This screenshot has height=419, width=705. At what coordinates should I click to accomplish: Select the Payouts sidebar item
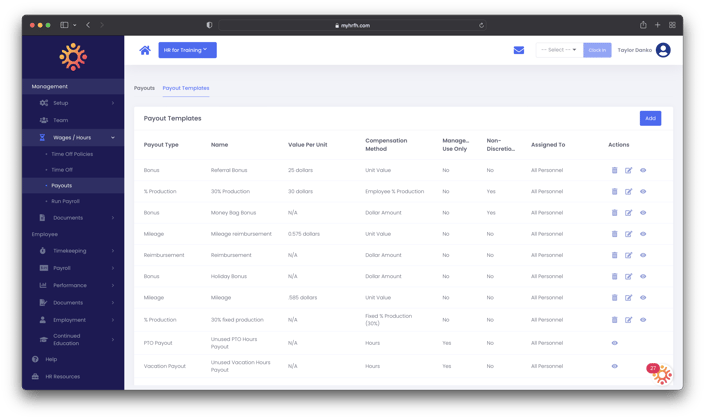pyautogui.click(x=62, y=186)
